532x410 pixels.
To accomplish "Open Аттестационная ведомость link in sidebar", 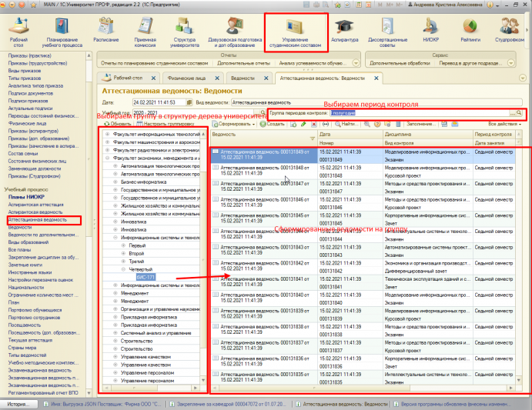I will click(x=38, y=220).
